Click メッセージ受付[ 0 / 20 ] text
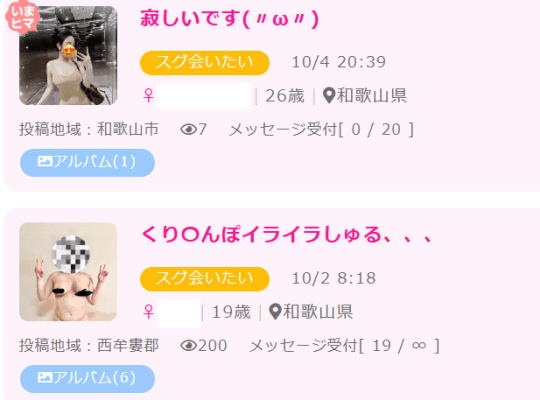Image resolution: width=540 pixels, height=400 pixels. click(321, 130)
